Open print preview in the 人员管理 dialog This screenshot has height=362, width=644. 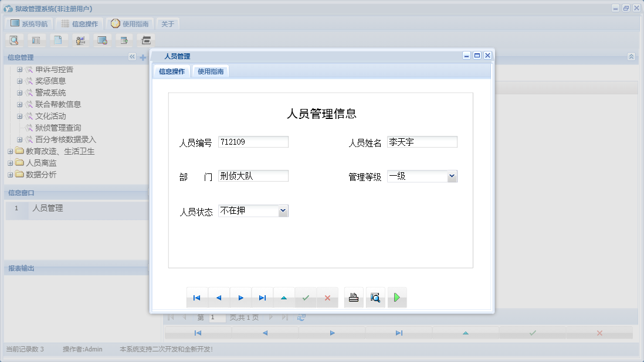click(x=375, y=297)
